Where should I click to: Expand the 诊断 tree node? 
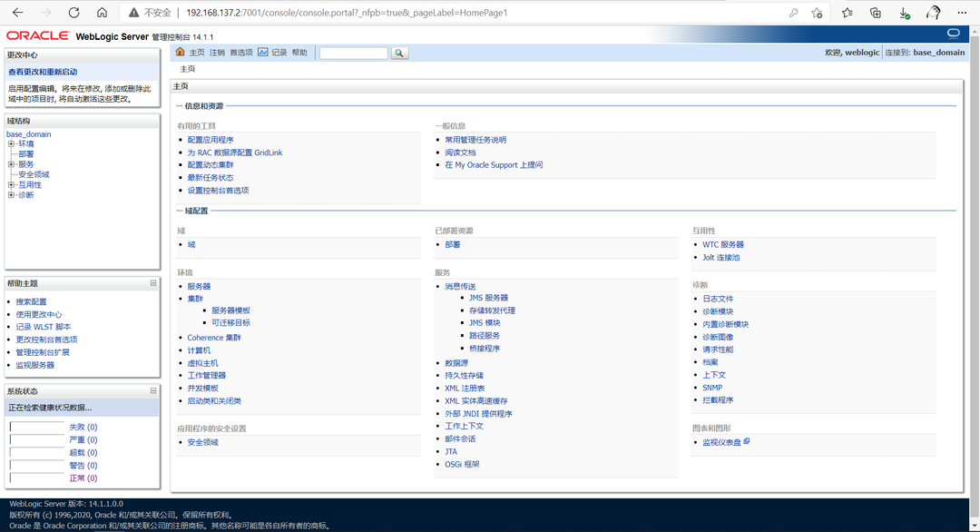11,195
